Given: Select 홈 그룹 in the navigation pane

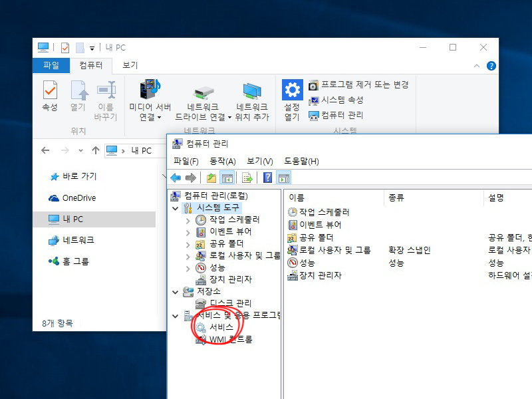Looking at the screenshot, I should (x=69, y=261).
